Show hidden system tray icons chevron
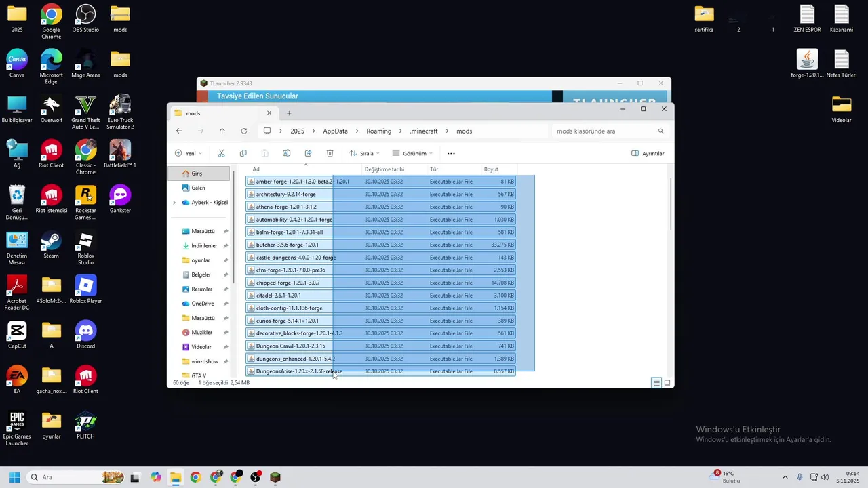This screenshot has height=488, width=868. (x=785, y=477)
